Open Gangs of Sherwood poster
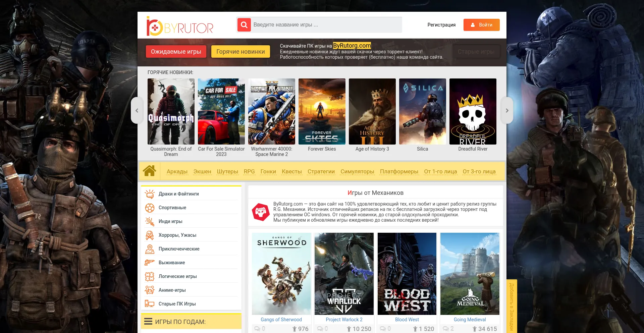Image resolution: width=644 pixels, height=333 pixels. coord(281,274)
